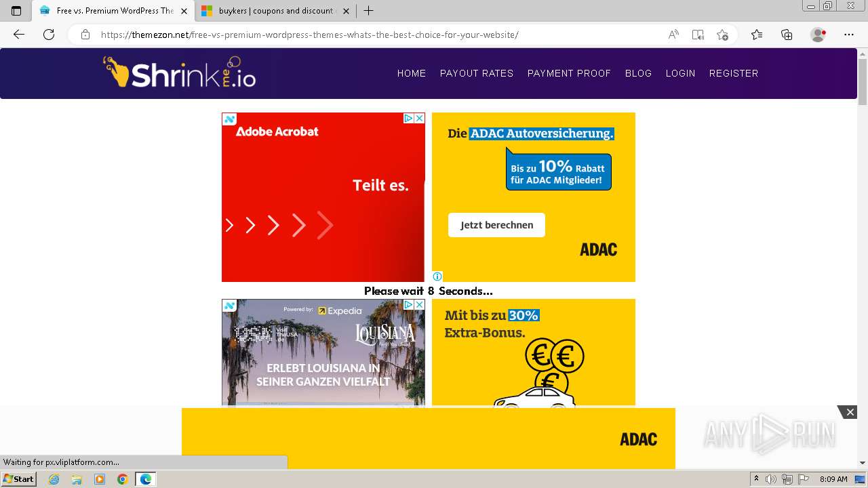Image resolution: width=868 pixels, height=488 pixels.
Task: Open the LOGIN page
Action: 680,73
